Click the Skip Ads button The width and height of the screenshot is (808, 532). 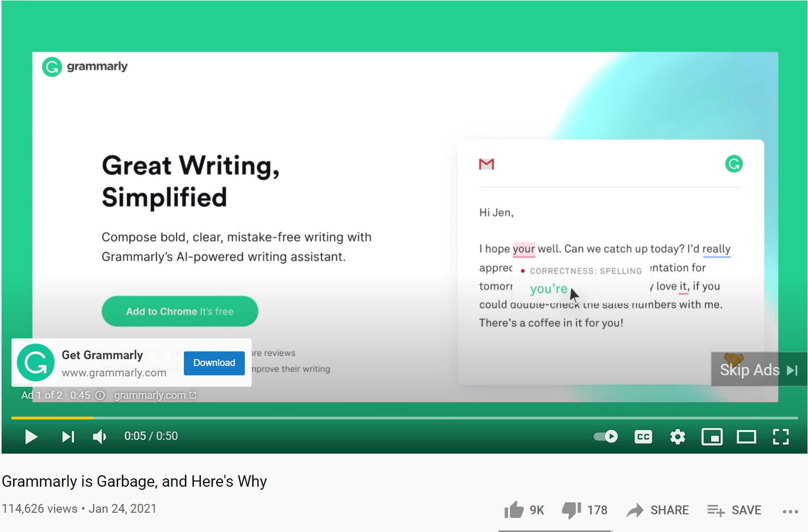pos(759,370)
